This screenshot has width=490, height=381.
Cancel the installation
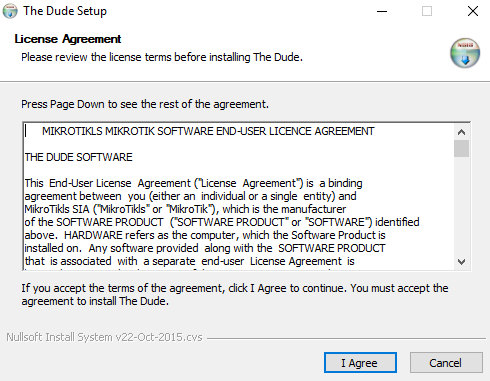click(446, 363)
